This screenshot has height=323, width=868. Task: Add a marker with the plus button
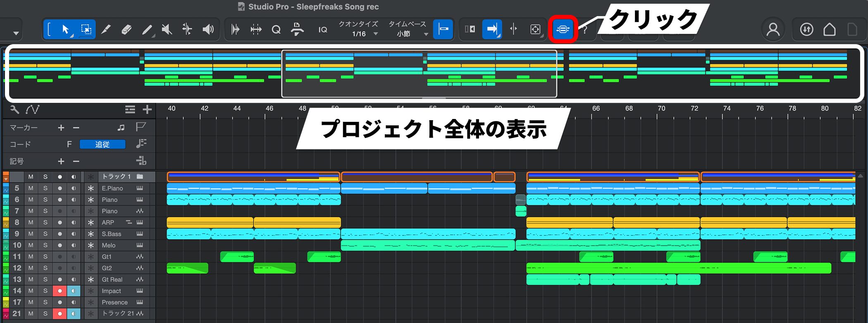(x=61, y=128)
